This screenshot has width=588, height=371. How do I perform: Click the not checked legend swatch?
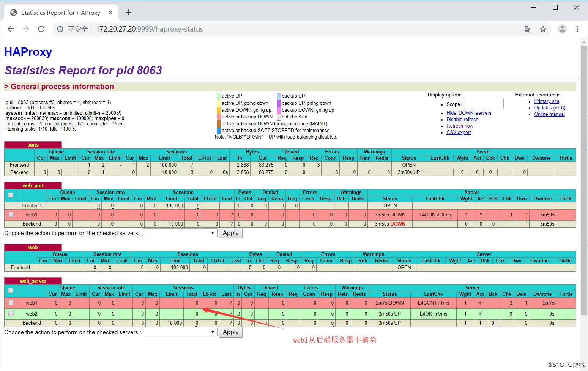coord(279,117)
